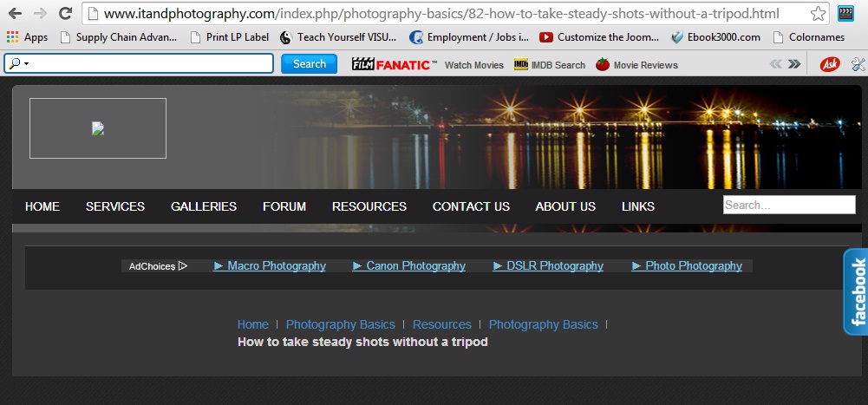This screenshot has width=868, height=405.
Task: Open the LINKS menu item
Action: 638,206
